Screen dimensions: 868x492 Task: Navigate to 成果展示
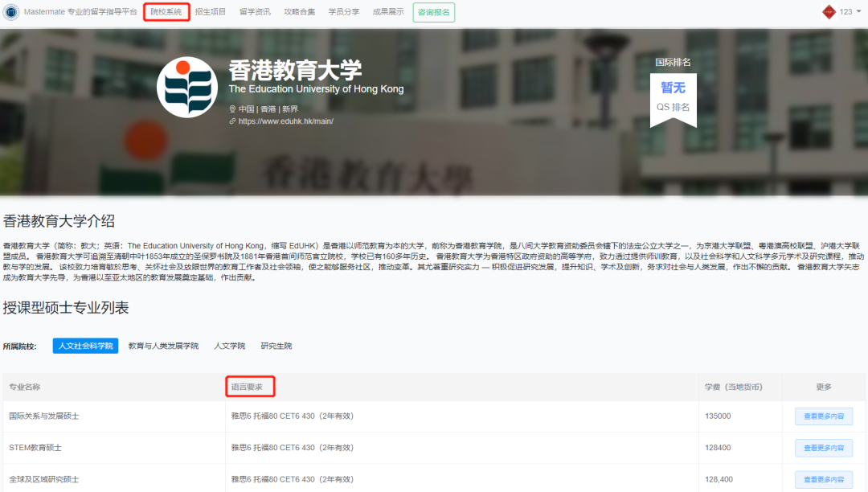click(x=388, y=12)
